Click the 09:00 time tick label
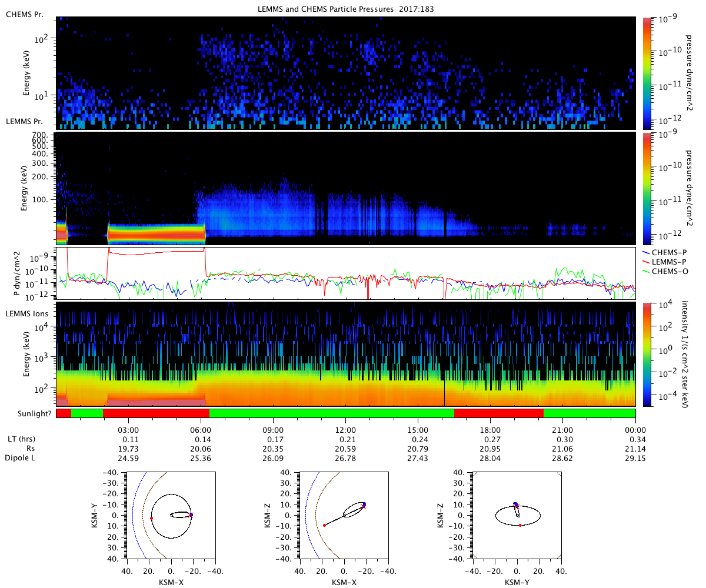 (x=273, y=430)
